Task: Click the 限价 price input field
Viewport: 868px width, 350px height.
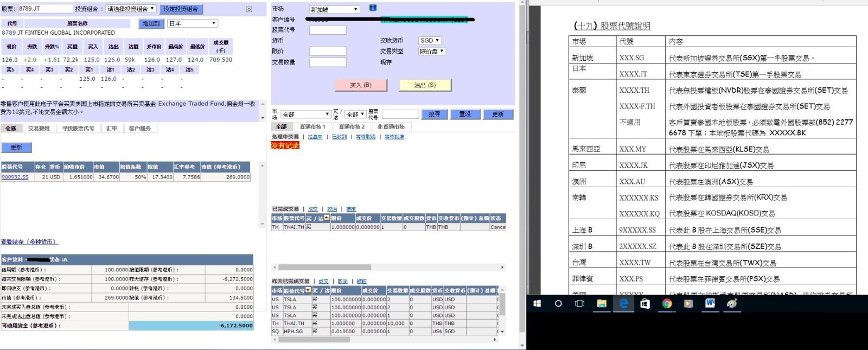Action: [x=327, y=52]
